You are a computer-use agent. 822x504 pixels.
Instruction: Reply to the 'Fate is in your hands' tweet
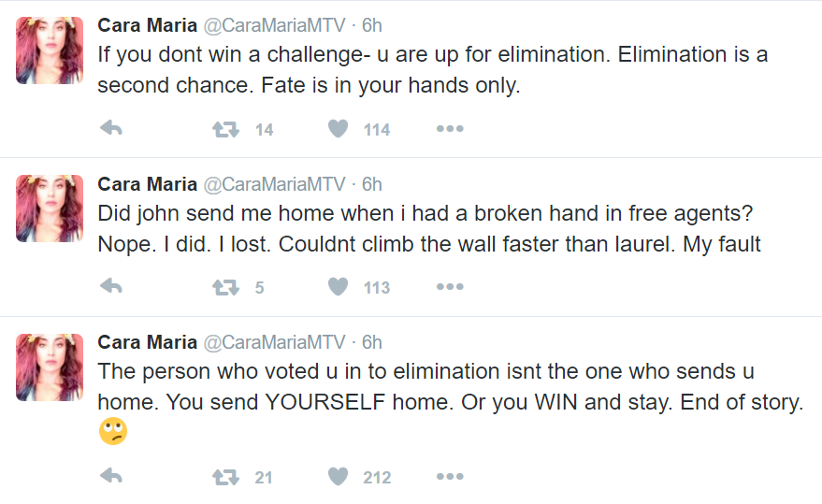coord(111,128)
